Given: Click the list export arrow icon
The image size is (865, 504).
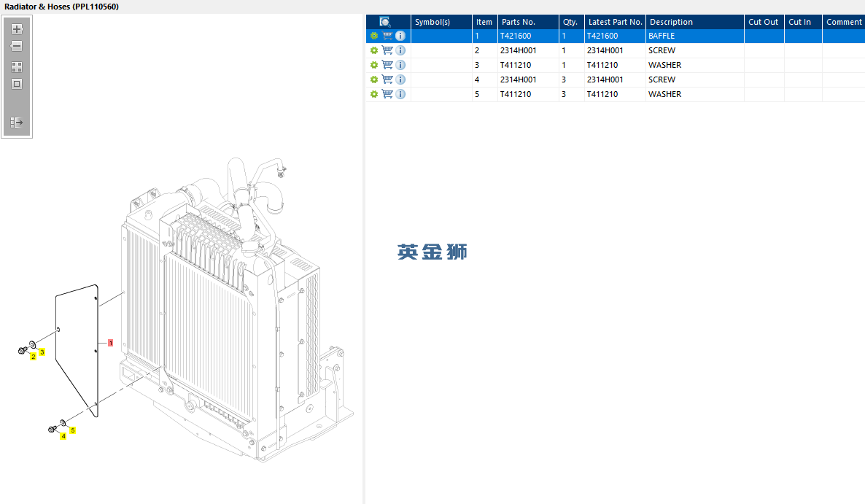Looking at the screenshot, I should (17, 123).
